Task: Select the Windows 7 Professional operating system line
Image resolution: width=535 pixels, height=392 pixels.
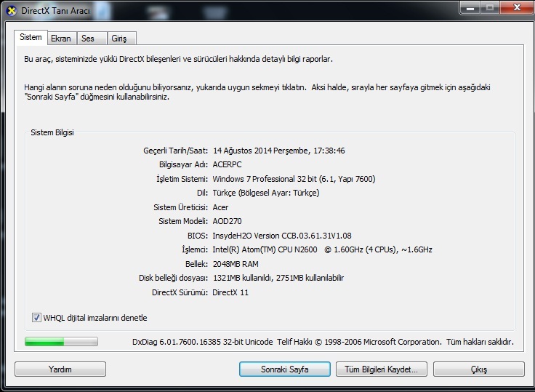Action: pos(293,179)
